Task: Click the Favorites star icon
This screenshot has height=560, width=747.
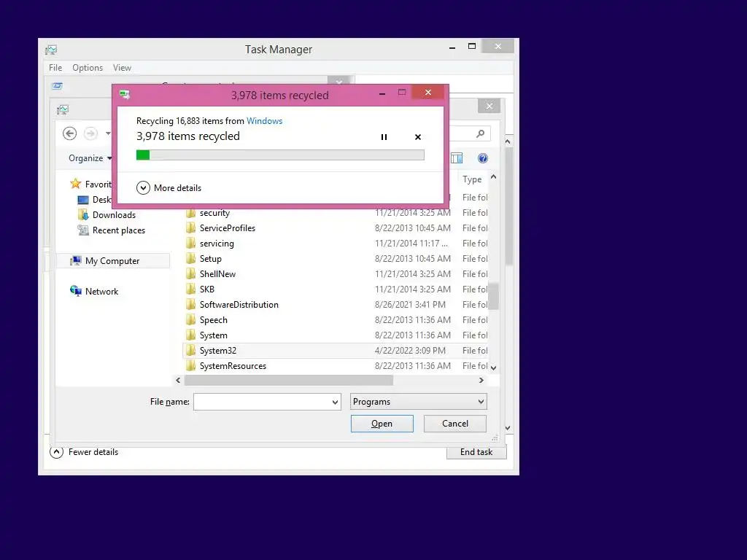Action: click(x=75, y=183)
